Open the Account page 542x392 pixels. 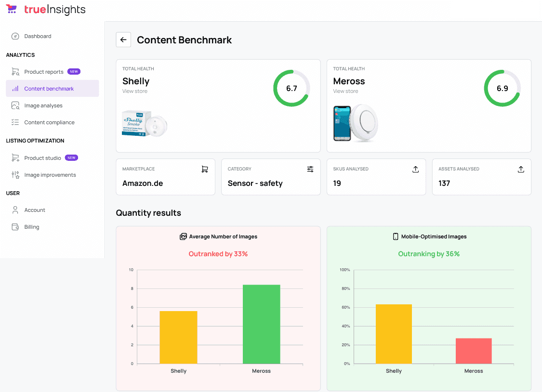(53, 209)
